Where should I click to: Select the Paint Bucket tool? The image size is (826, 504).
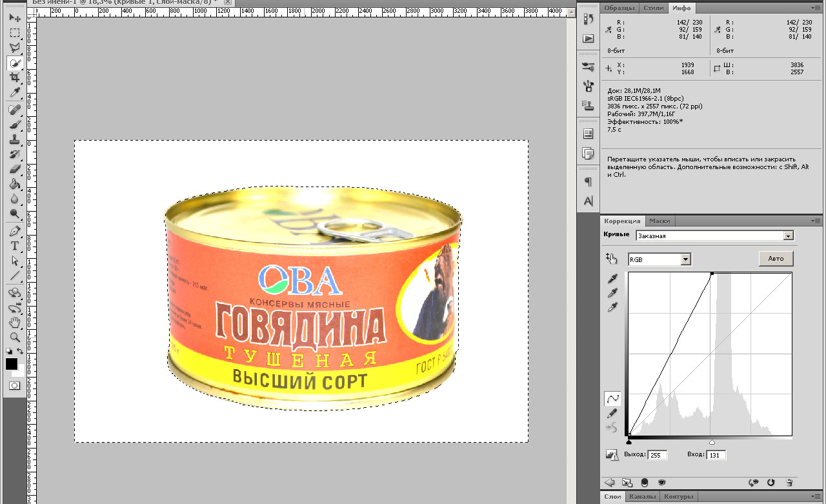(14, 185)
